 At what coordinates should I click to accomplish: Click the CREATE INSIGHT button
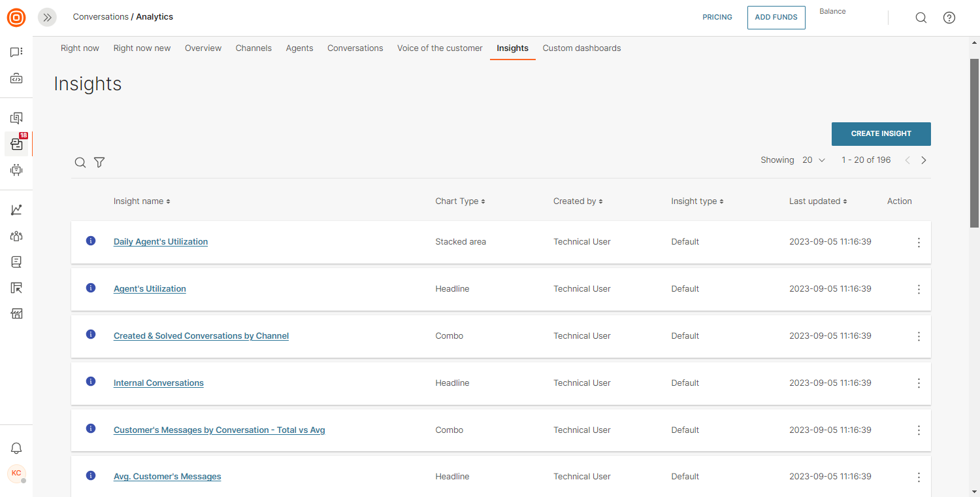[x=881, y=133]
